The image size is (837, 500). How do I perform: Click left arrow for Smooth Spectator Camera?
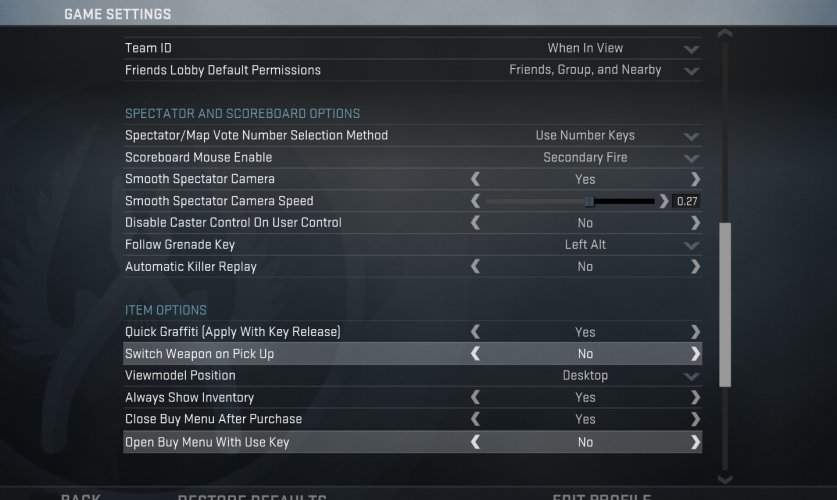pyautogui.click(x=475, y=179)
